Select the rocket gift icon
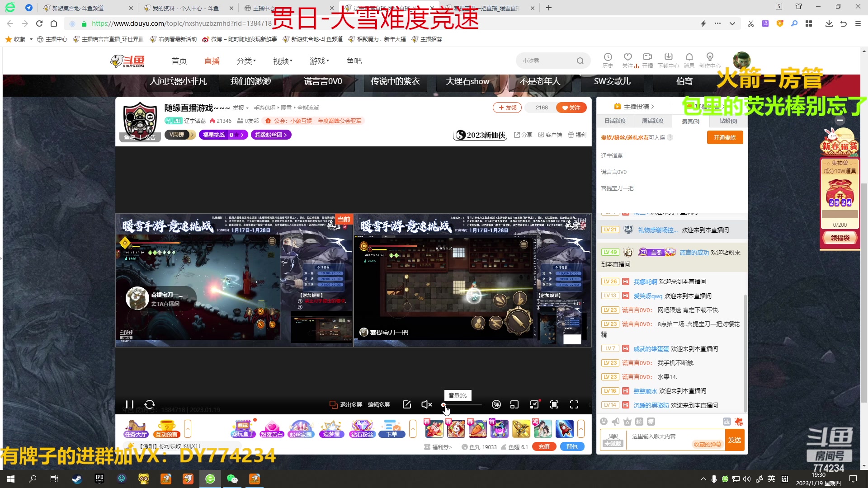This screenshot has height=488, width=868. pyautogui.click(x=564, y=429)
